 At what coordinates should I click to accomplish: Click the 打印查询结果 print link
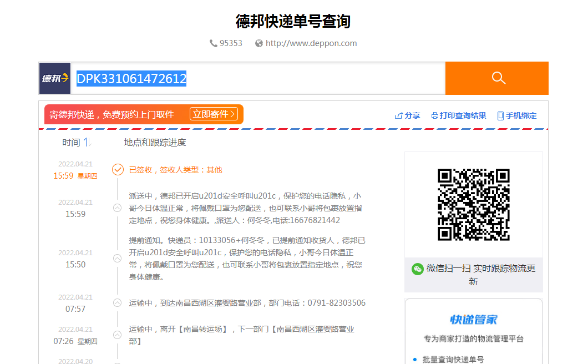pos(459,115)
